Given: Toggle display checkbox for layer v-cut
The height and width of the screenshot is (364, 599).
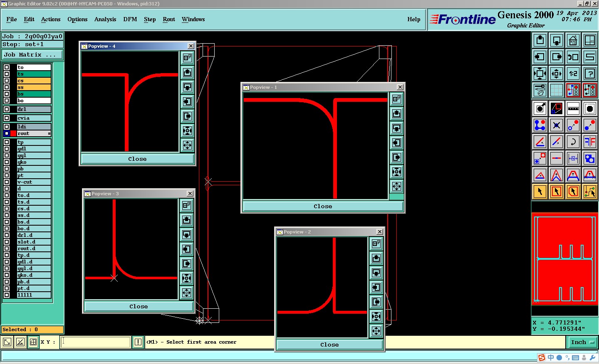Looking at the screenshot, I should [x=7, y=182].
